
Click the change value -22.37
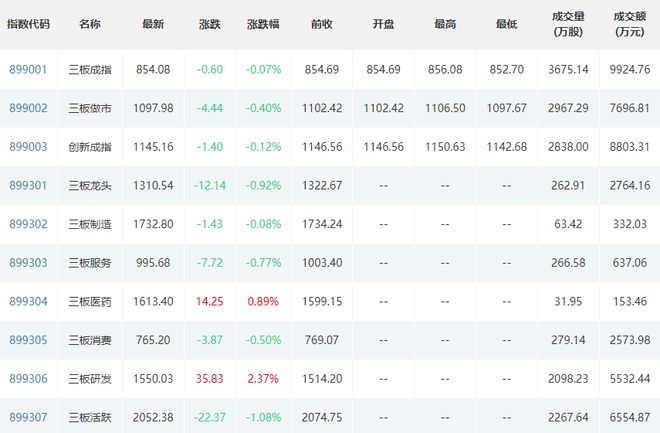point(210,417)
